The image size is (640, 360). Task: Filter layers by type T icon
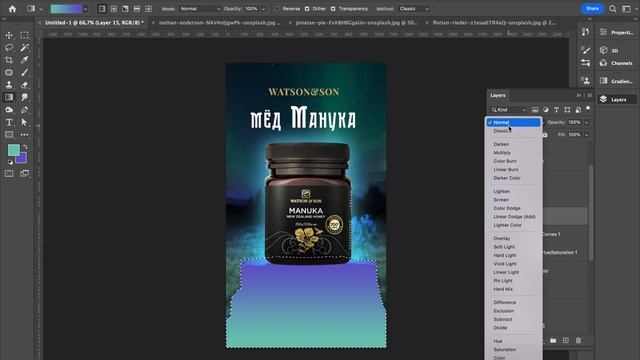pos(556,110)
